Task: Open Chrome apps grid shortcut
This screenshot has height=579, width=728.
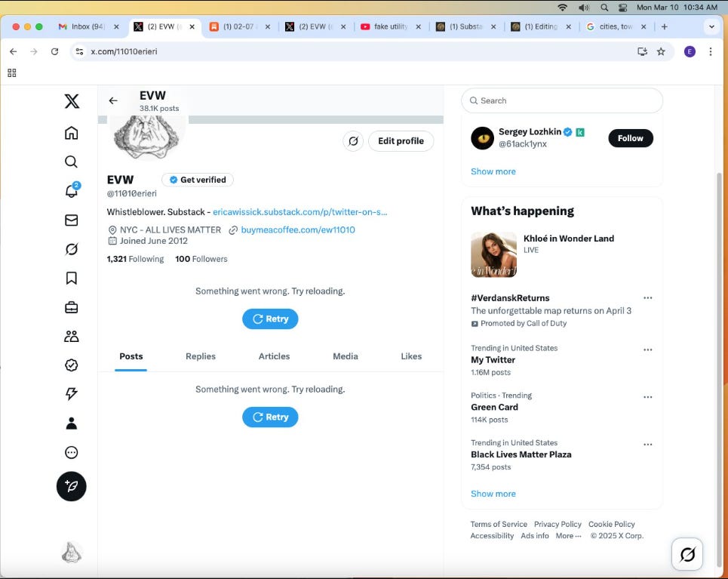Action: point(12,73)
